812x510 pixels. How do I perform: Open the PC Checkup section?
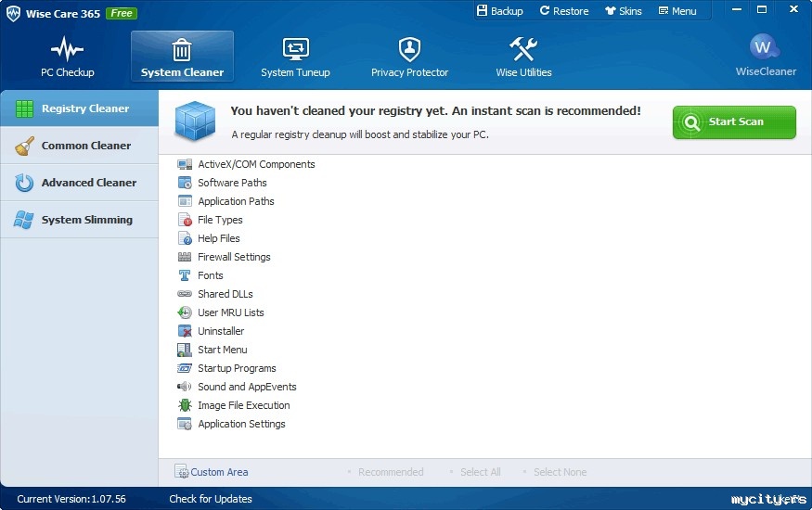[68, 57]
